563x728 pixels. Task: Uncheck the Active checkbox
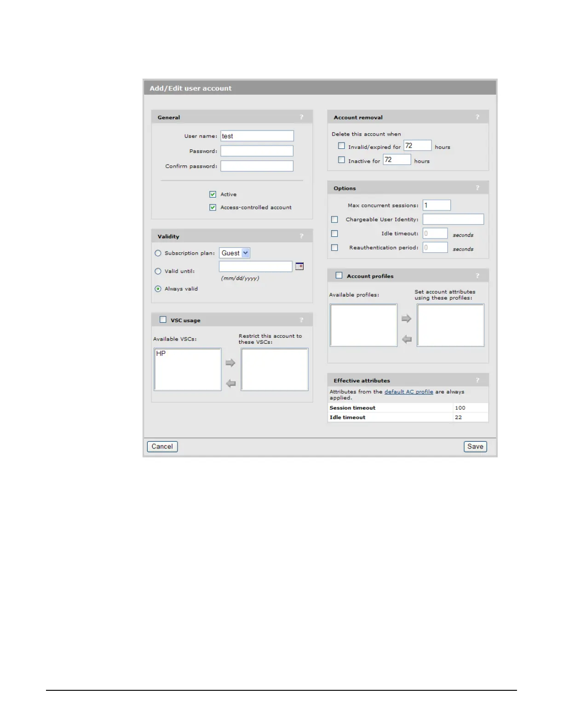coord(213,194)
